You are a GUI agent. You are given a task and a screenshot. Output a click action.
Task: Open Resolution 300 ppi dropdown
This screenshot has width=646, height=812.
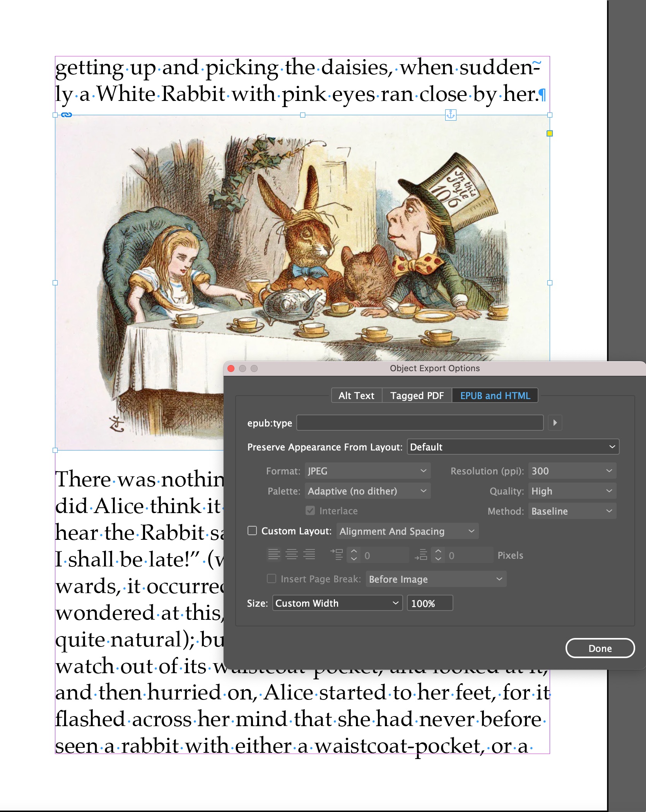click(x=572, y=471)
